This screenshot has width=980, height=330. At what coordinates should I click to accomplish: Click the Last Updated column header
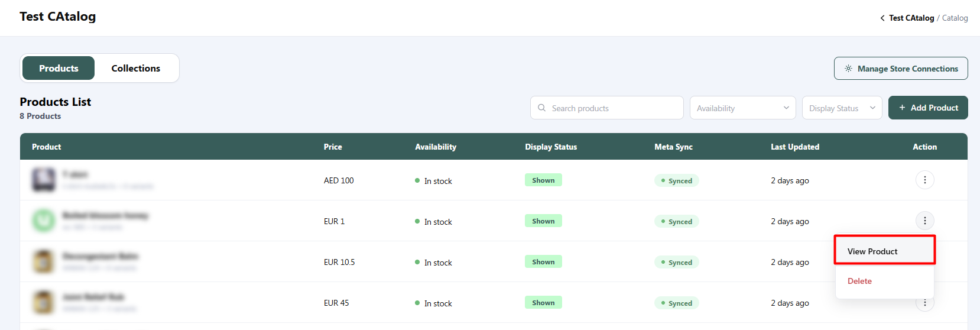coord(795,147)
